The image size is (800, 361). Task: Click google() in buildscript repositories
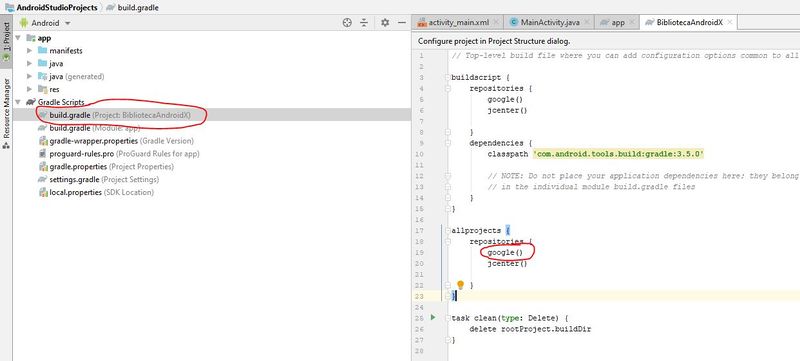[x=505, y=99]
